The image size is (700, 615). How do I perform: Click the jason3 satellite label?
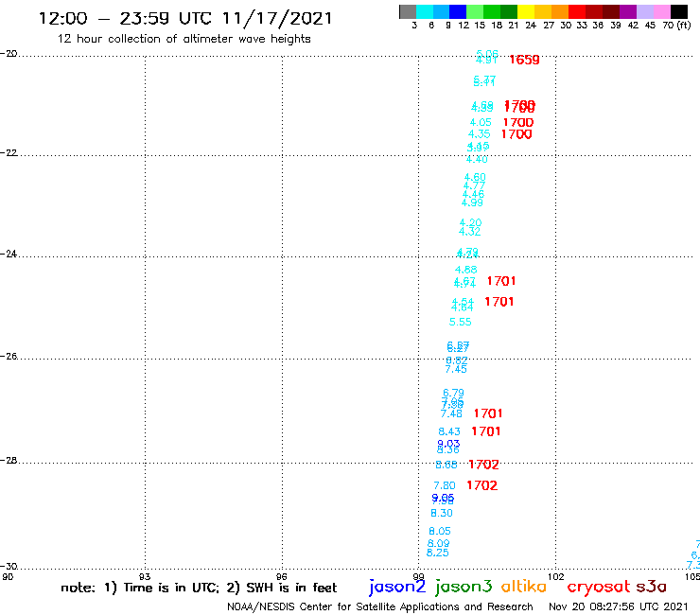(464, 587)
